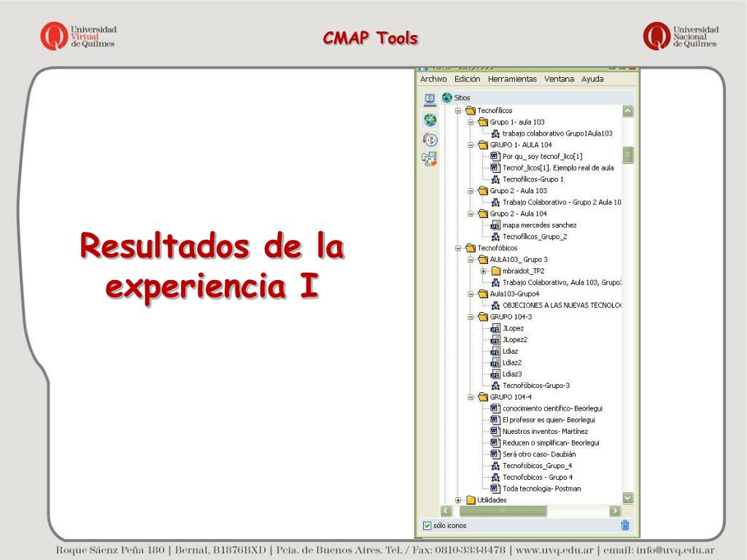Screen dimensions: 747x560
Task: Click image icon of Ldiaz2
Action: click(x=495, y=362)
